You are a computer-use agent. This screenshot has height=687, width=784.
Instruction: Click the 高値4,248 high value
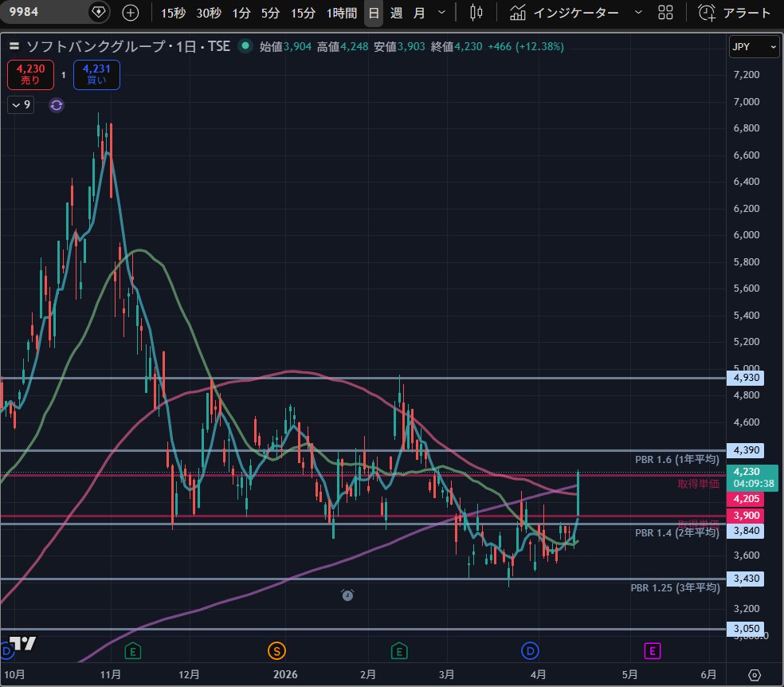tap(343, 46)
